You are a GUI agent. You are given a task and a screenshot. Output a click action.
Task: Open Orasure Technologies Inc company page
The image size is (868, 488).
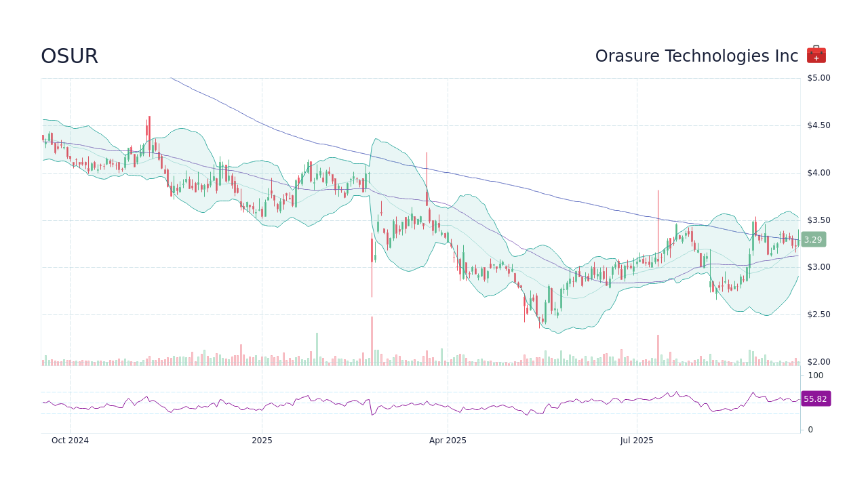[x=696, y=56]
